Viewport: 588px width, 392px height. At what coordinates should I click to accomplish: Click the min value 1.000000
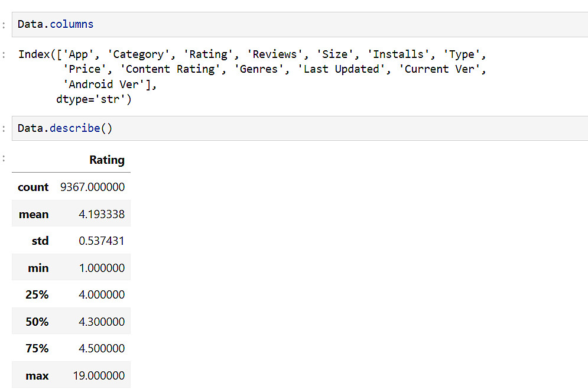pos(101,268)
